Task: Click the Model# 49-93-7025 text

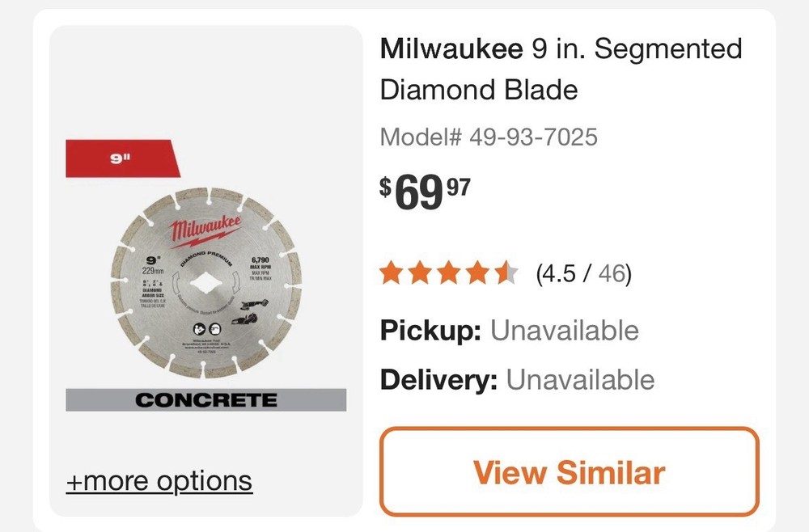Action: coord(489,137)
